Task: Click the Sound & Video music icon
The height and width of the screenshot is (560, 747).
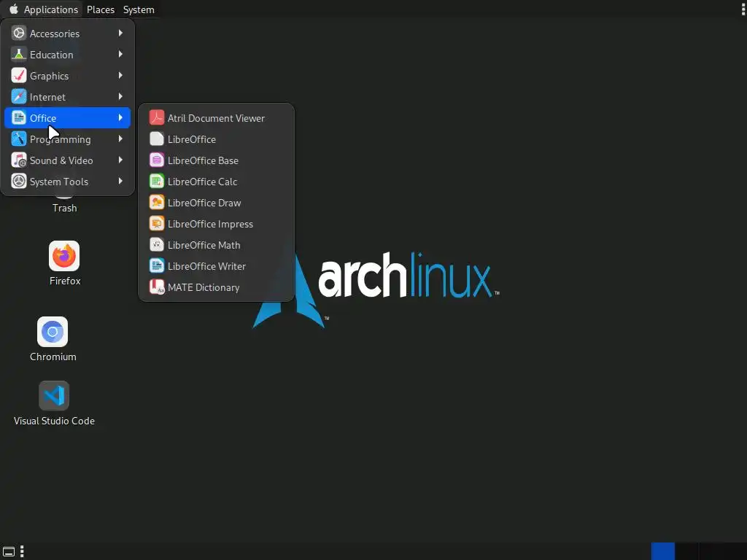Action: [x=18, y=160]
